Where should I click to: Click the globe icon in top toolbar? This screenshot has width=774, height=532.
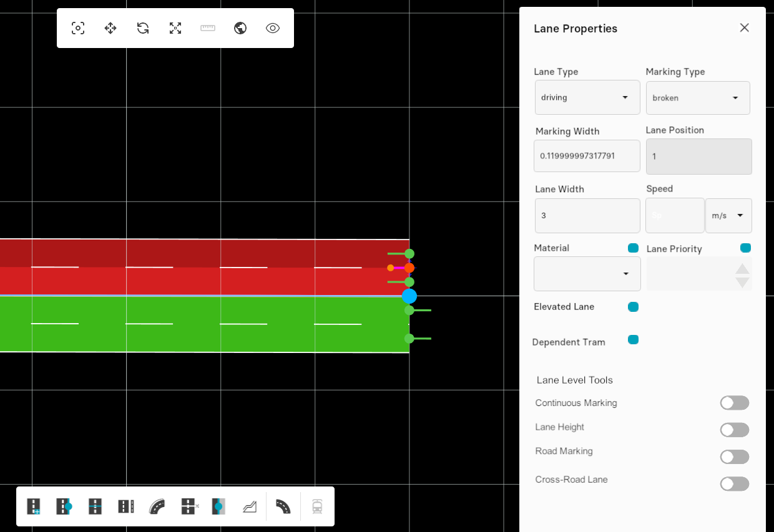click(x=240, y=28)
